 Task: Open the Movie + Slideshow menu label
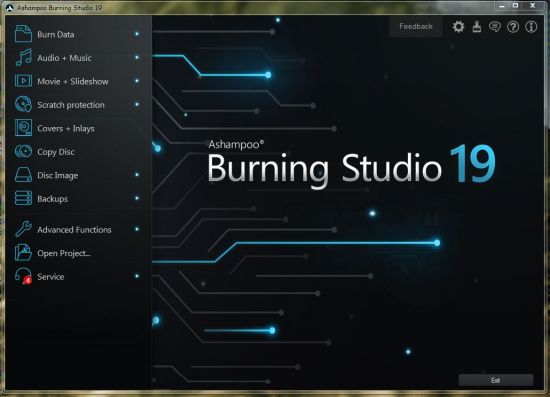[73, 81]
